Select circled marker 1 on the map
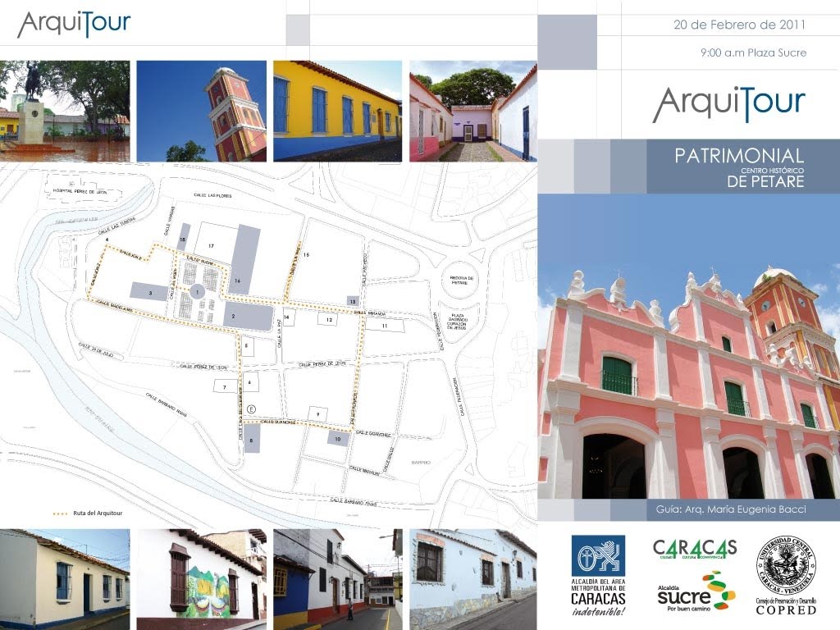840x630 pixels. [198, 292]
